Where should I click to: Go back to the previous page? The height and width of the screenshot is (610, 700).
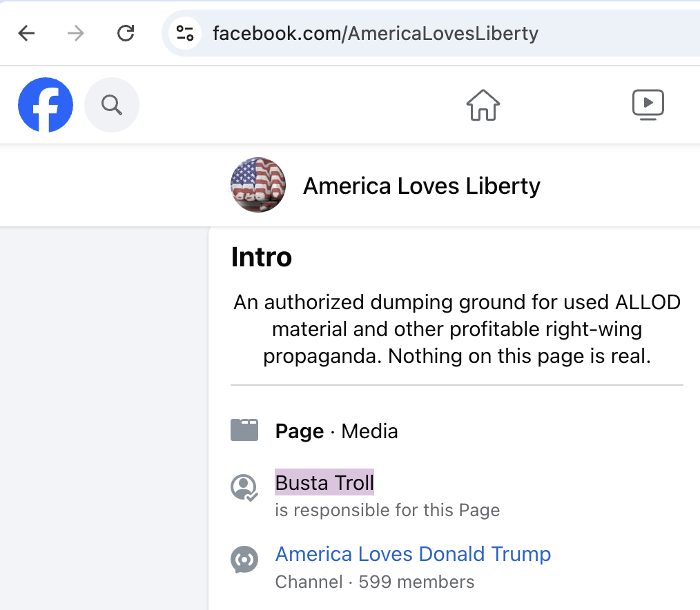tap(26, 33)
